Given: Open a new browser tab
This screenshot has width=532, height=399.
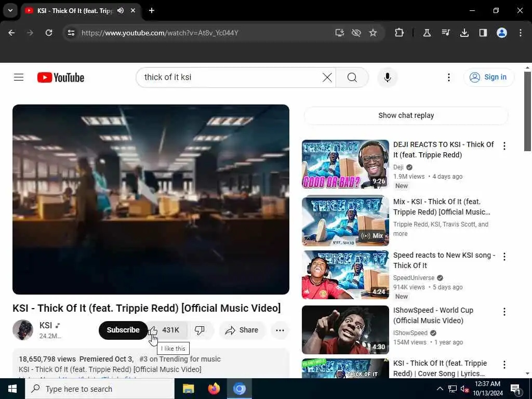Looking at the screenshot, I should click(152, 10).
